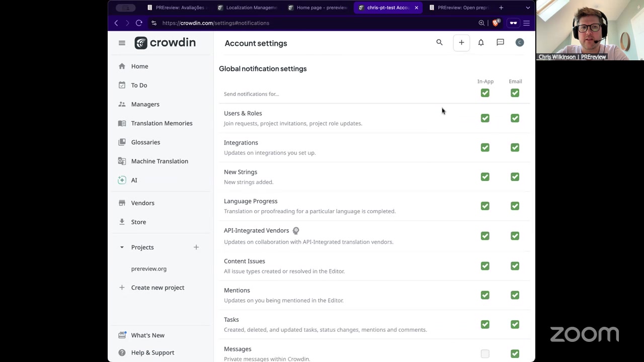Click the API-Integrated Vendors info badge icon
The height and width of the screenshot is (362, 644).
click(296, 231)
